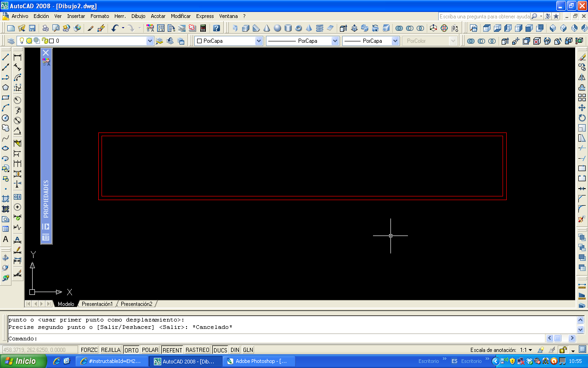The height and width of the screenshot is (368, 588).
Task: Expand the status bar options arrow
Action: click(x=573, y=351)
